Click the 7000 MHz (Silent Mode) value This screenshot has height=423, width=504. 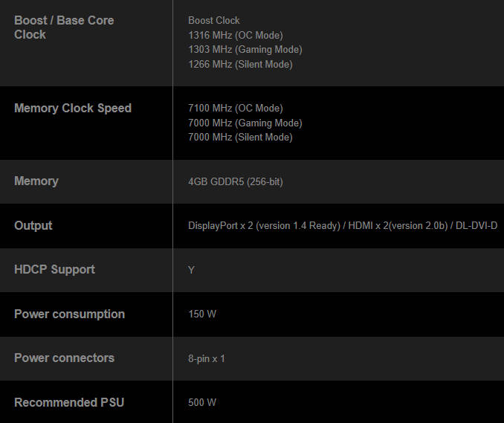pyautogui.click(x=240, y=138)
